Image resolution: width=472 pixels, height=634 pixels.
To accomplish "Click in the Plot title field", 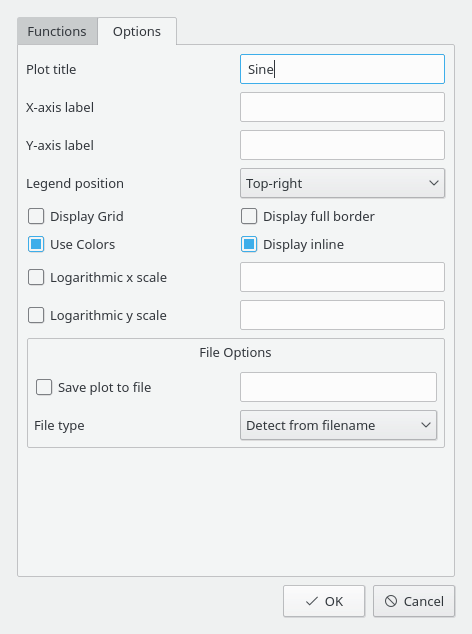I will [x=343, y=69].
